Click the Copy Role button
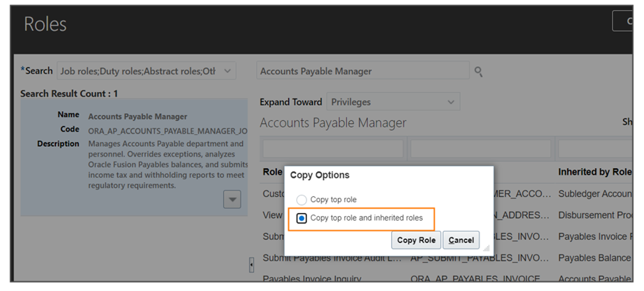 [416, 240]
